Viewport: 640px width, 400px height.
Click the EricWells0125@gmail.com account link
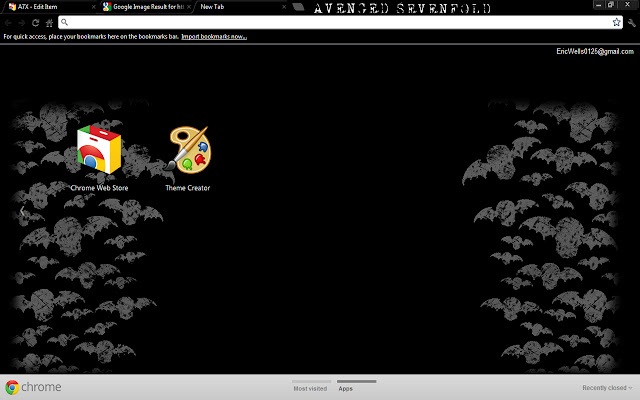tap(595, 51)
